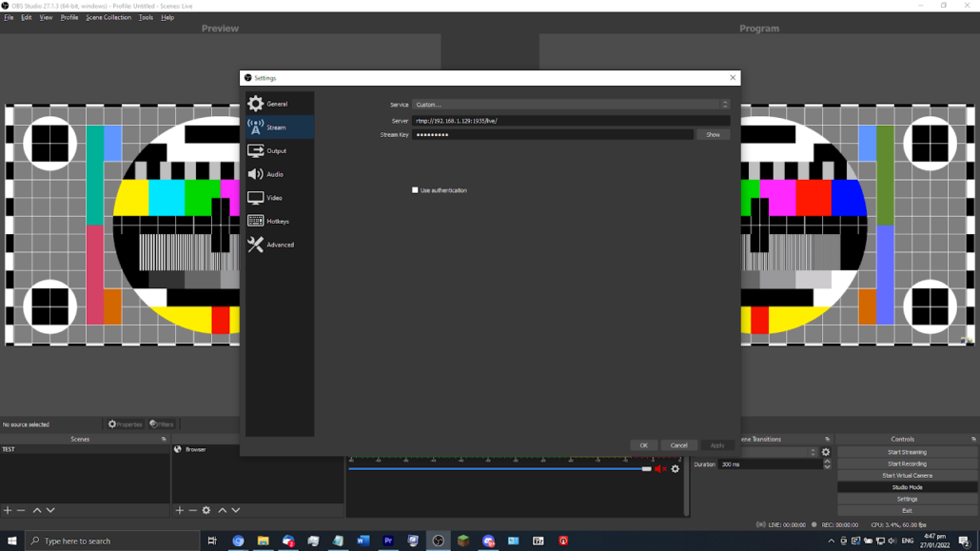This screenshot has width=980, height=551.
Task: Open the General settings section
Action: (x=276, y=104)
